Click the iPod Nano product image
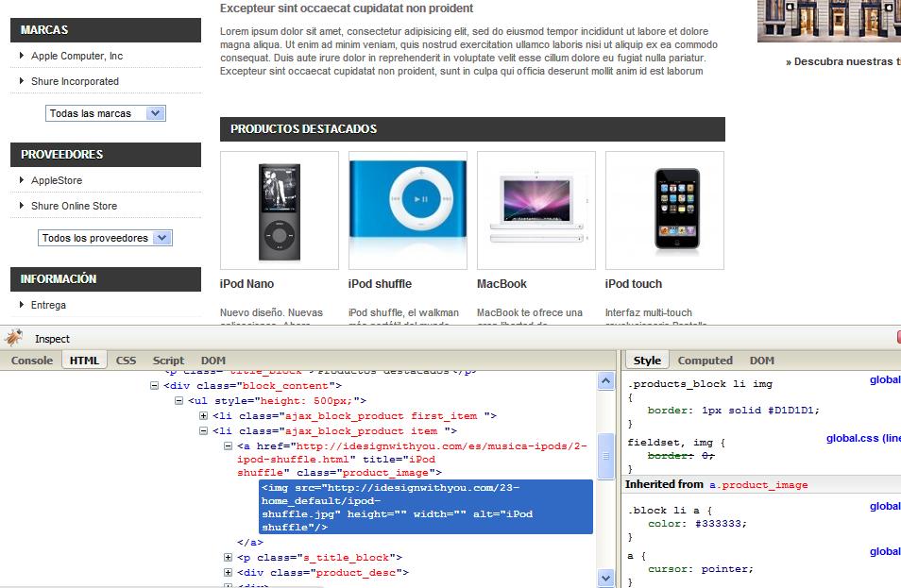Image resolution: width=901 pixels, height=588 pixels. click(x=280, y=210)
